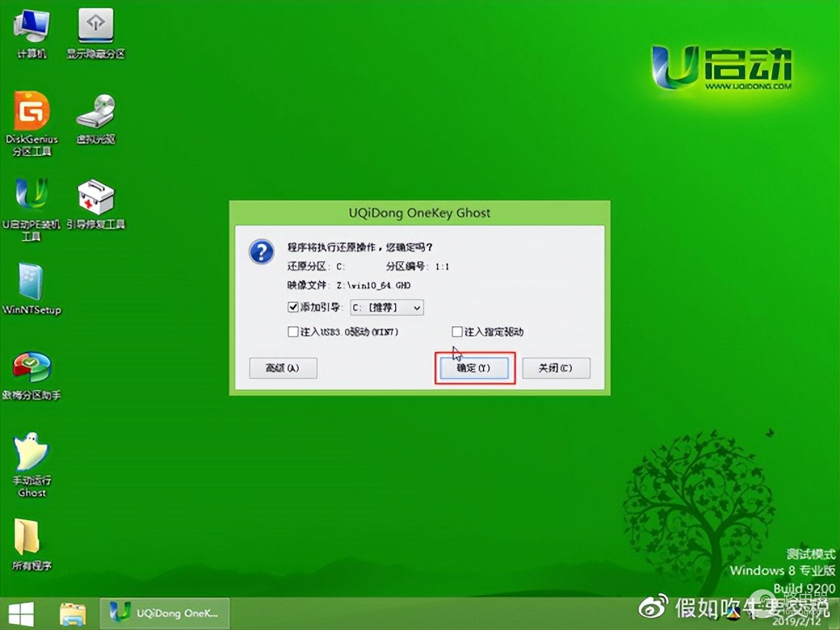
Task: Open the Windows Start button
Action: point(21,614)
